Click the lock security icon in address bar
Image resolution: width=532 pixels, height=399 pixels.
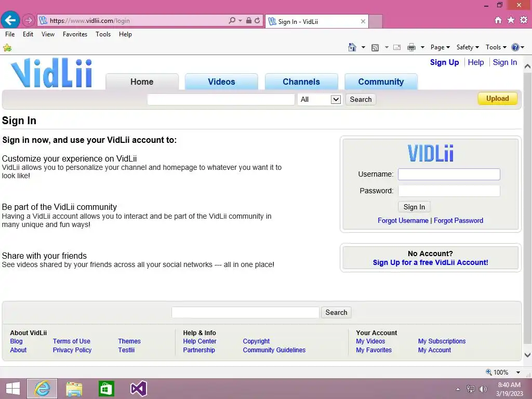249,20
